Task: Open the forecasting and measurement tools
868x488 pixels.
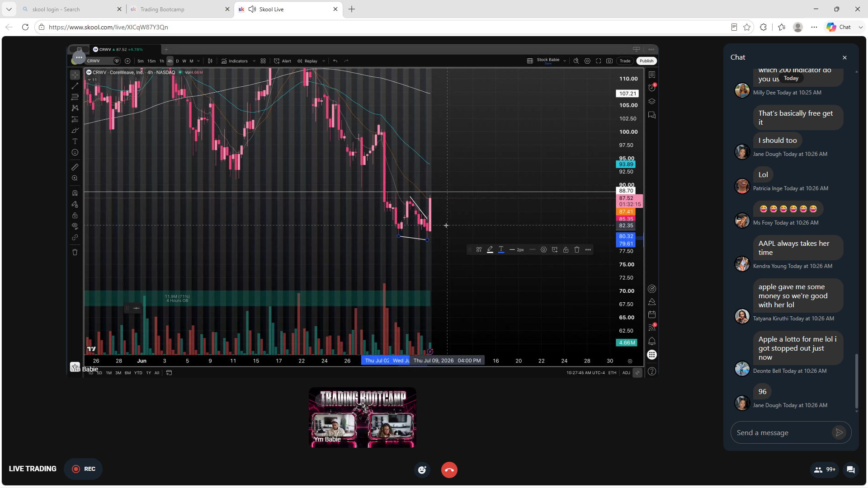Action: click(x=75, y=119)
